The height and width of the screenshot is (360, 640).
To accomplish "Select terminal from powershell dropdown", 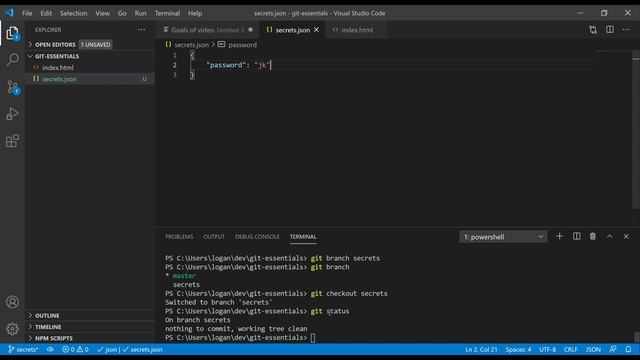I will [503, 237].
